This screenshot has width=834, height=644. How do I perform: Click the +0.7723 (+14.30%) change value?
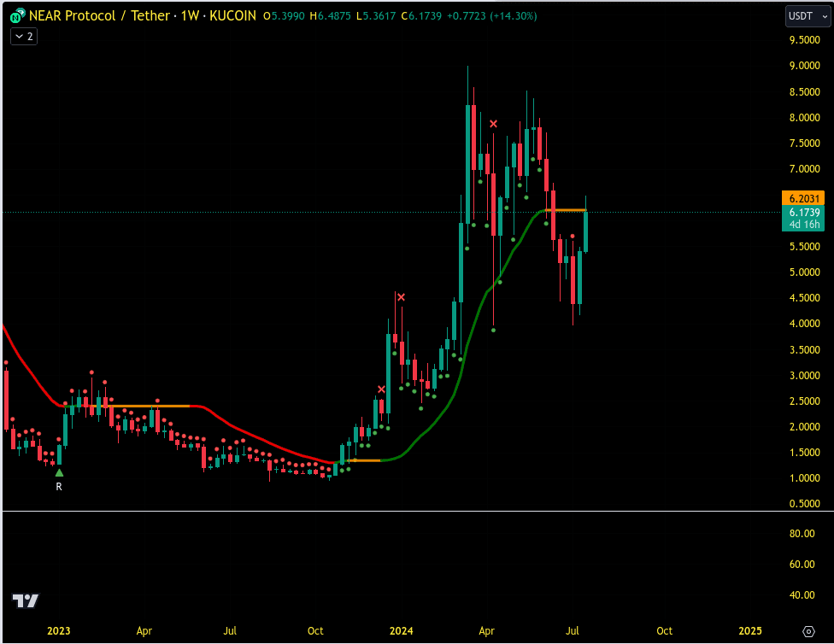[491, 16]
